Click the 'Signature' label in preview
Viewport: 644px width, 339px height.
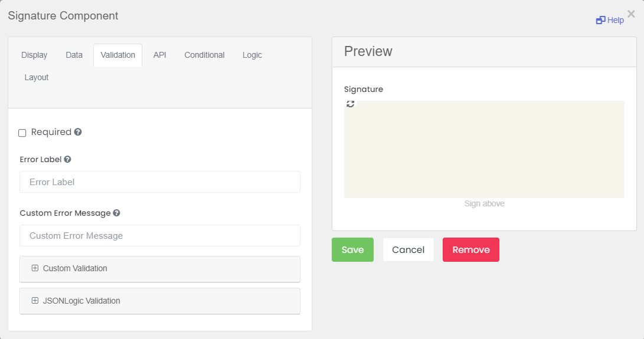click(x=364, y=89)
